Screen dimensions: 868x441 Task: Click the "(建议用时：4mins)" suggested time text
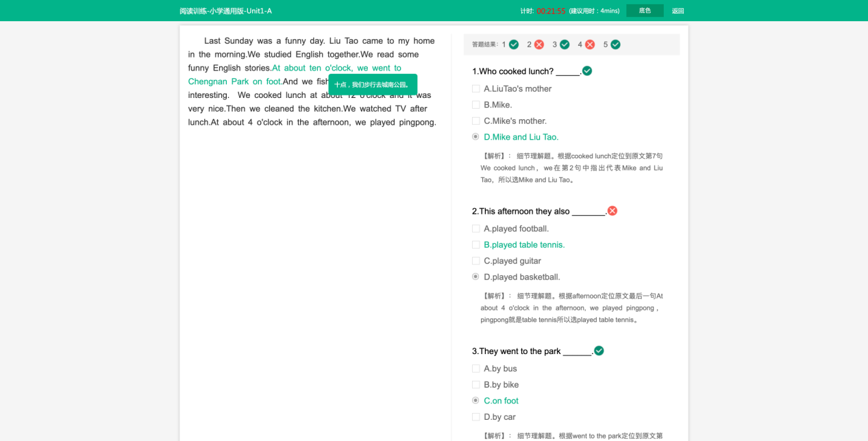coord(594,11)
